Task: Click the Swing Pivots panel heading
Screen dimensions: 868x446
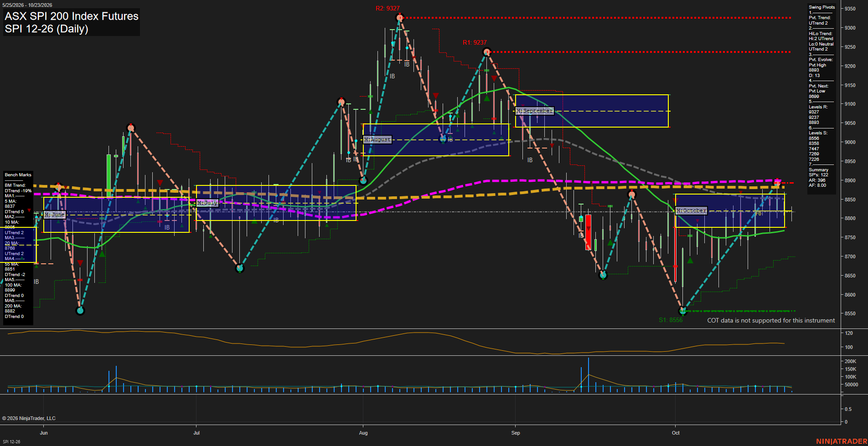Action: coord(822,7)
